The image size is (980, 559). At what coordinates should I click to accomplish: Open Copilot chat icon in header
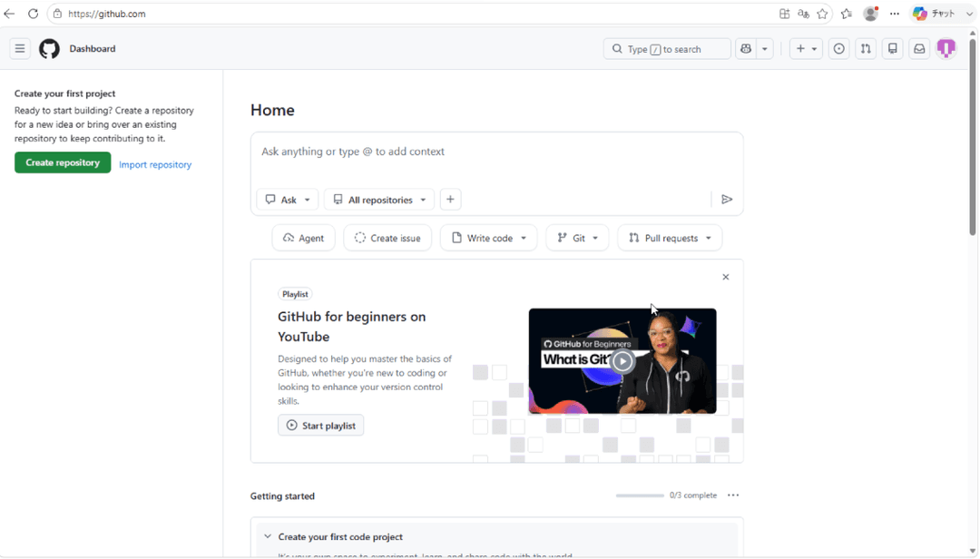pos(746,49)
